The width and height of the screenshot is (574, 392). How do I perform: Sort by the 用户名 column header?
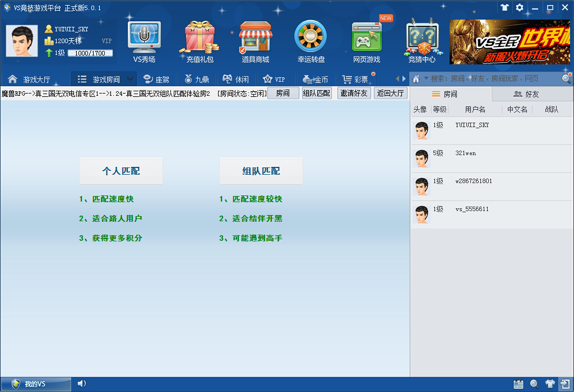pyautogui.click(x=475, y=109)
